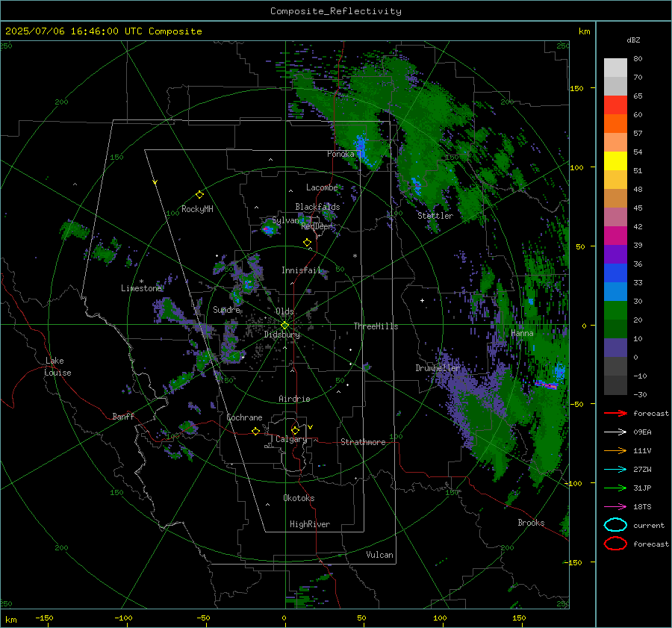Click the green 31JP arrow legend icon
This screenshot has width=672, height=628.
coord(615,488)
